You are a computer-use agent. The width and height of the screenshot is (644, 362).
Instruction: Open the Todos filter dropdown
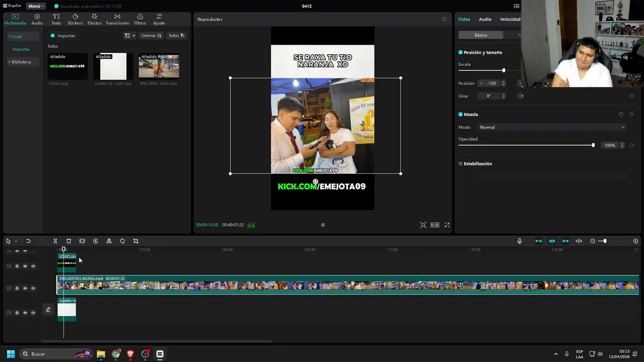pos(177,36)
